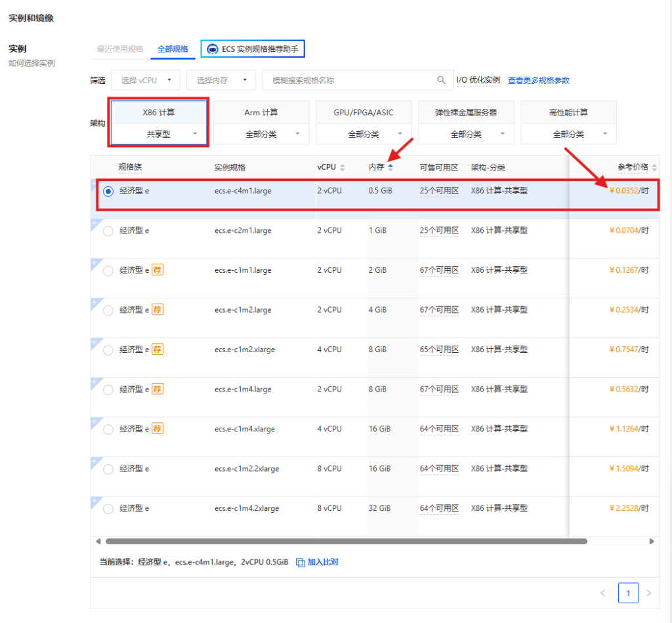Viewport: 672px width, 623px height.
Task: Select the ecs.e-c1m4.2xlarge radio button
Action: [108, 509]
